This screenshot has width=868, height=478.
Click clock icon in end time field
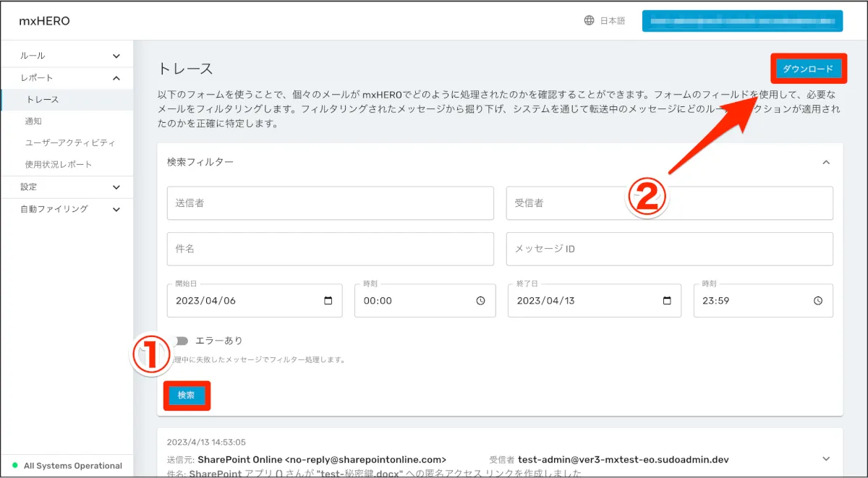(817, 301)
